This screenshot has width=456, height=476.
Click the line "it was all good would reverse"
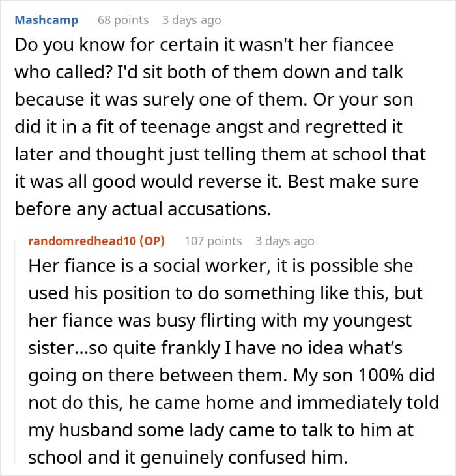218,181
